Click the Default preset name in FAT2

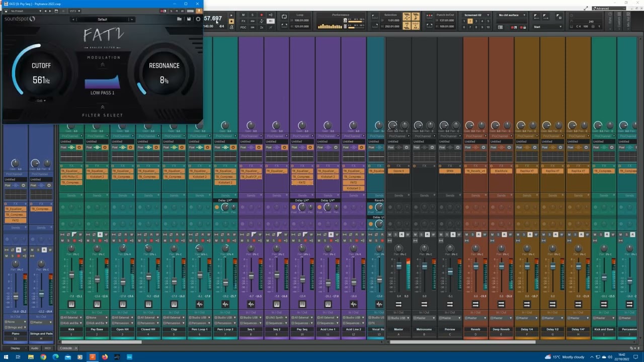pos(103,20)
